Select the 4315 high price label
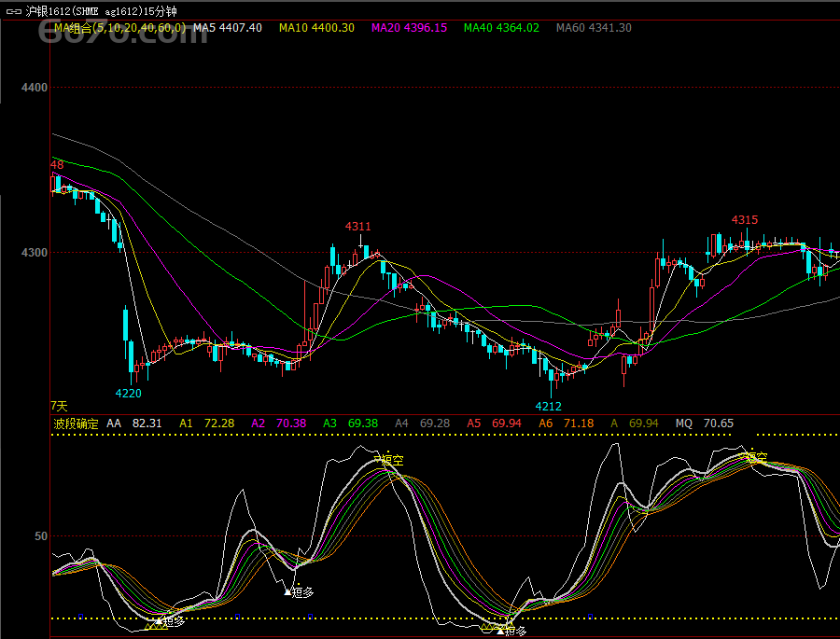Viewport: 840px width, 639px height. click(744, 220)
